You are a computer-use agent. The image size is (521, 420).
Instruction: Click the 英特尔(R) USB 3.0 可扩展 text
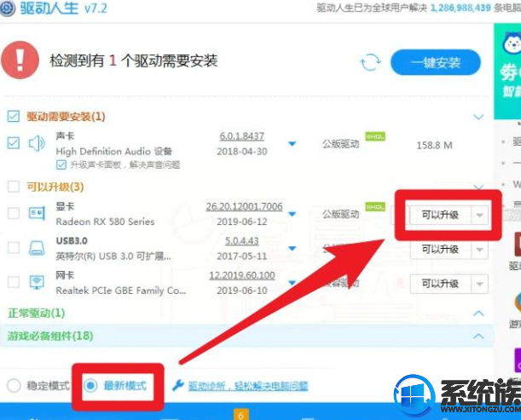pos(113,256)
